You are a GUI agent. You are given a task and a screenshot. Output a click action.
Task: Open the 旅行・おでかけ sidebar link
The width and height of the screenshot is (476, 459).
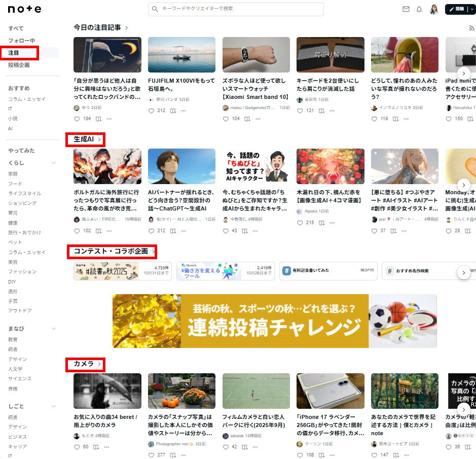pos(25,232)
